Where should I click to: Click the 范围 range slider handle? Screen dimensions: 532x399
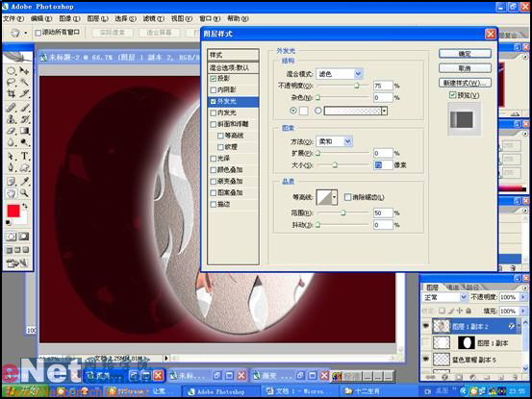[343, 212]
